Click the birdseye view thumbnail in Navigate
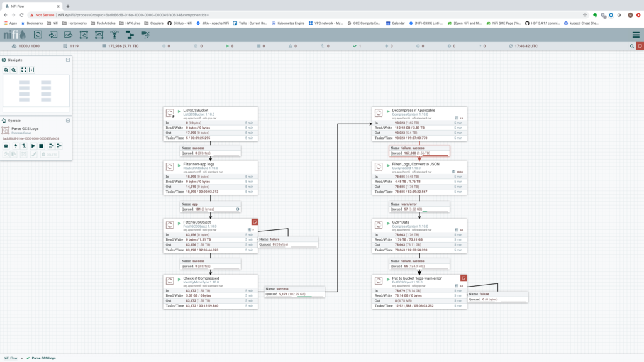 [36, 90]
